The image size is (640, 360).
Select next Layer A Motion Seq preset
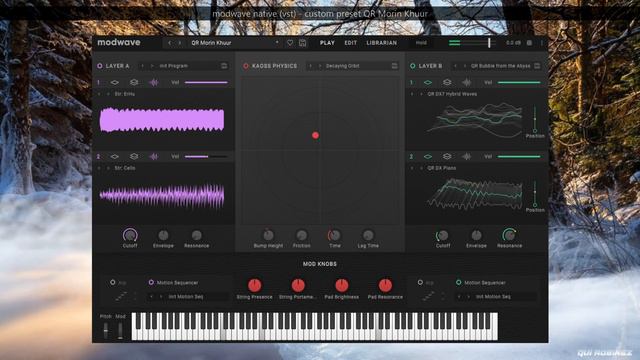161,297
